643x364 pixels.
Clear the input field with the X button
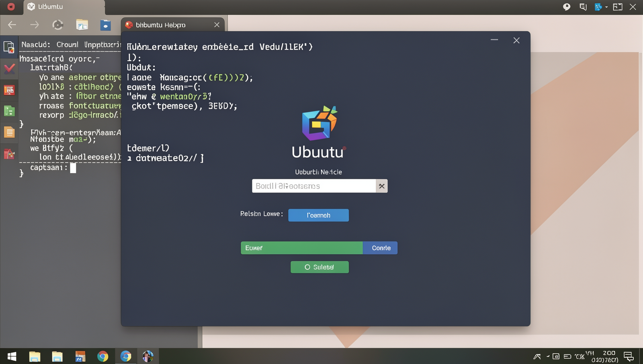pos(382,186)
